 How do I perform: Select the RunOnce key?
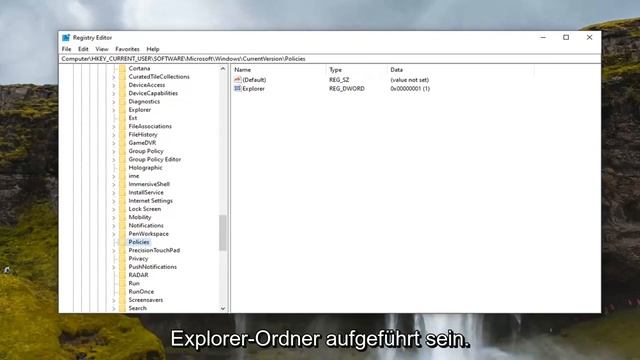pyautogui.click(x=141, y=291)
